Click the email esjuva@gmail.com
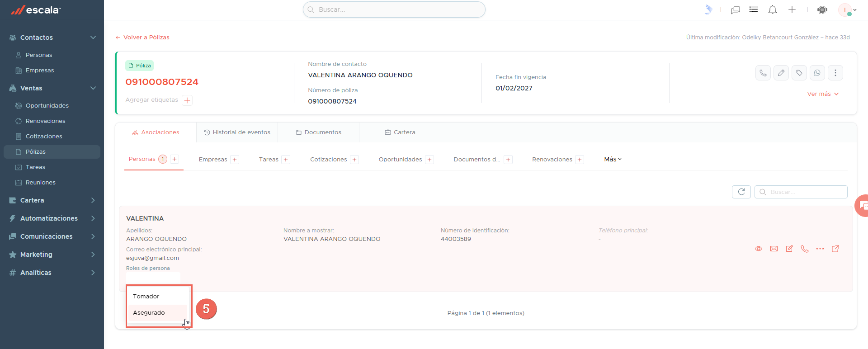Viewport: 868px width, 349px height. (x=152, y=258)
